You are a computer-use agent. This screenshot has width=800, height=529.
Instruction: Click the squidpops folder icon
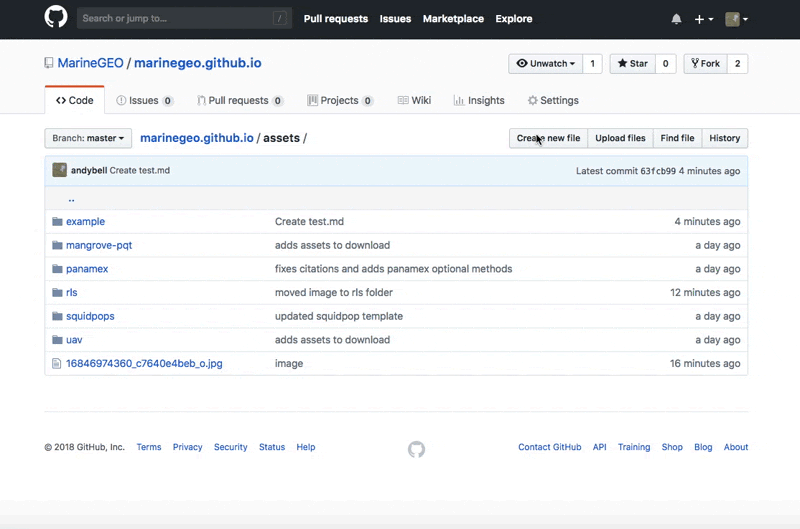coord(57,316)
